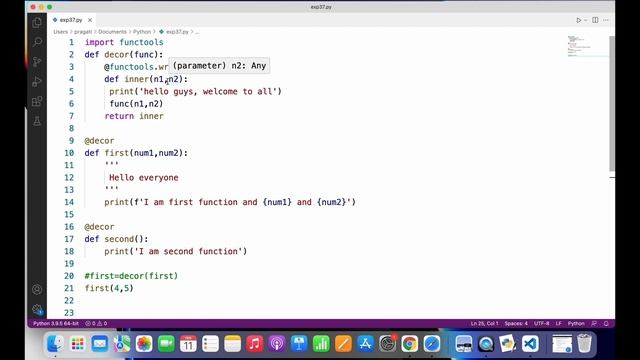Open the Accounts menu in activity bar
This screenshot has width=640, height=360.
click(x=37, y=289)
